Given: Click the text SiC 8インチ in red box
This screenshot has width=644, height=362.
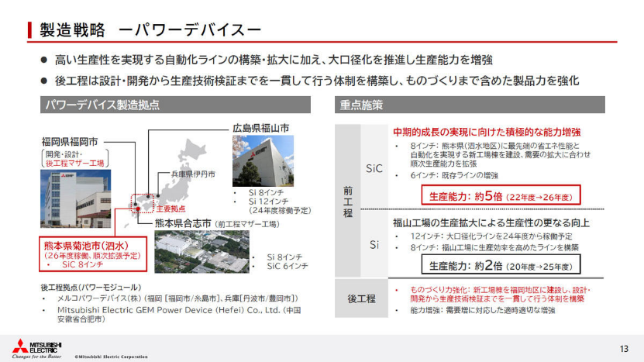Looking at the screenshot, I should coord(83,264).
